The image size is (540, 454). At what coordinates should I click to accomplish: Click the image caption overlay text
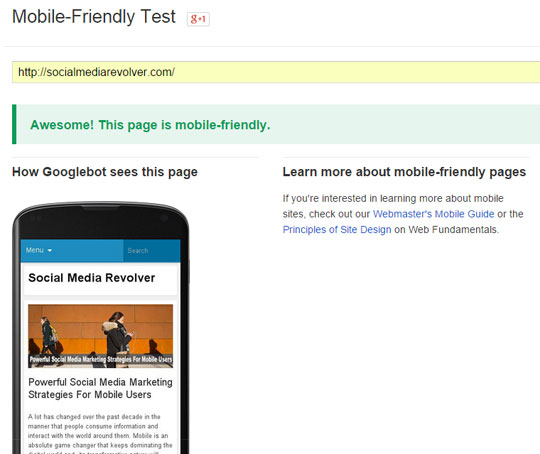click(x=101, y=359)
